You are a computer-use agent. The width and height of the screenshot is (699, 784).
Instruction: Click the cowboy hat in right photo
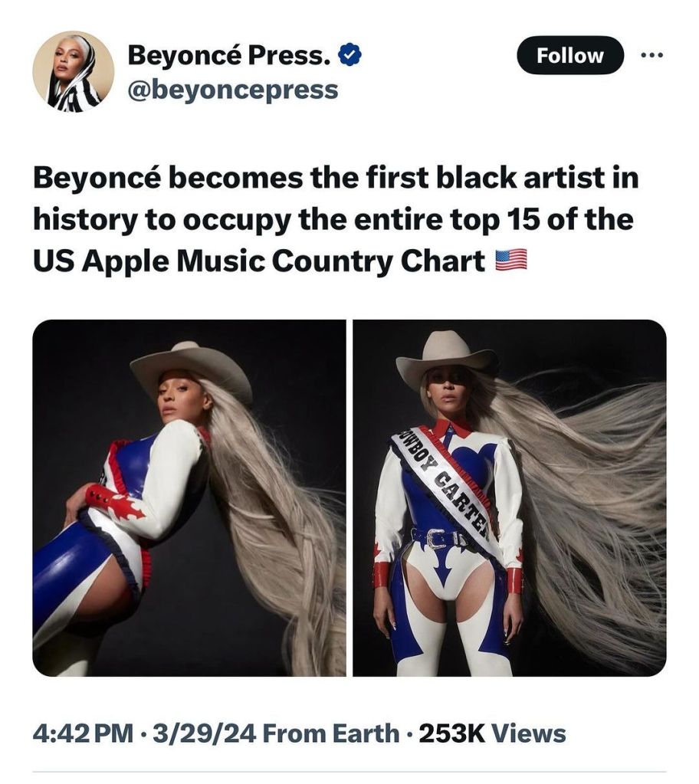coord(447,357)
